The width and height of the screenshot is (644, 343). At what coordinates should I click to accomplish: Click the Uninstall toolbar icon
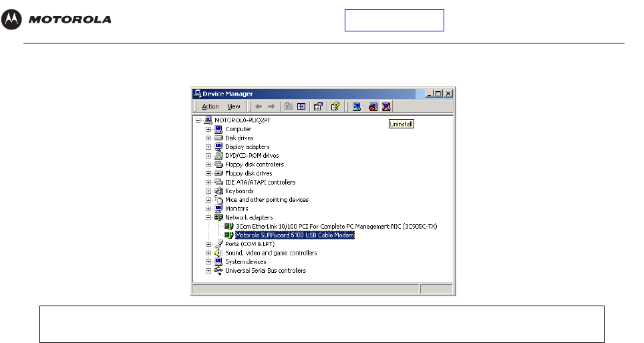[386, 106]
